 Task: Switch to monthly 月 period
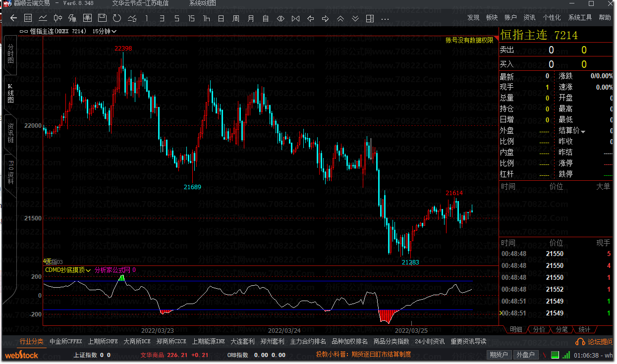pyautogui.click(x=251, y=18)
